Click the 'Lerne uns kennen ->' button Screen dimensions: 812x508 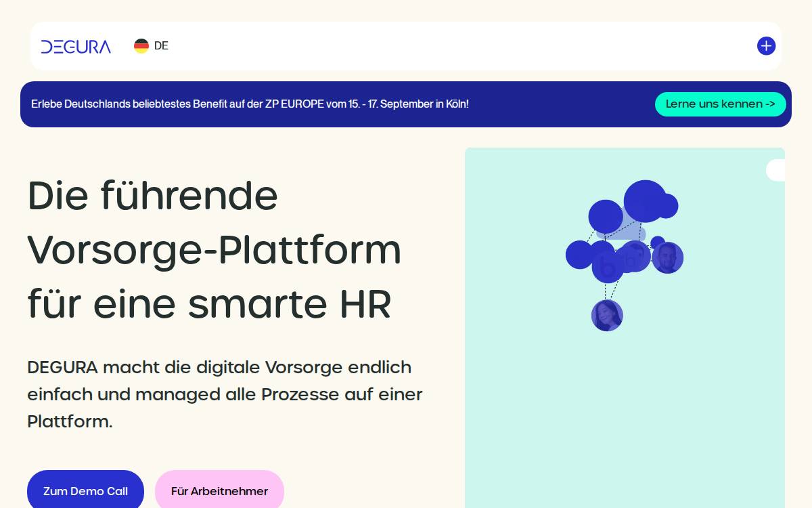(720, 104)
